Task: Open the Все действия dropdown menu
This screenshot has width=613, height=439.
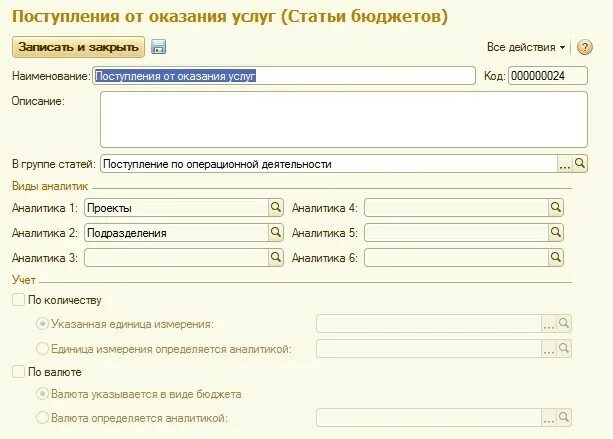Action: (526, 47)
